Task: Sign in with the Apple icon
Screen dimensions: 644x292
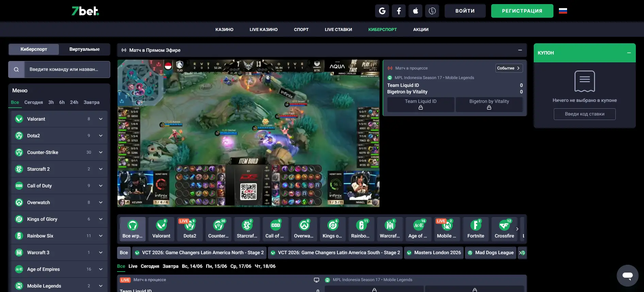Action: click(415, 11)
